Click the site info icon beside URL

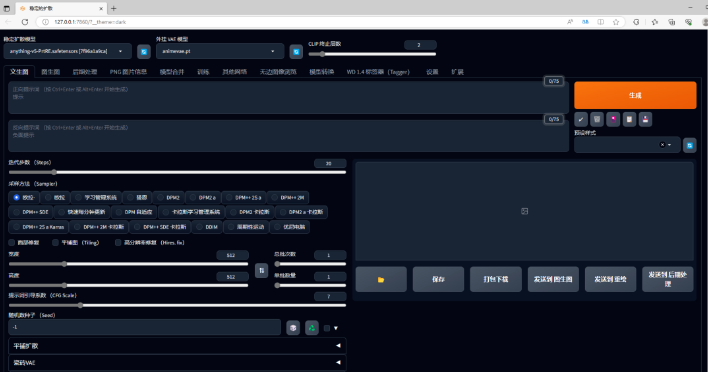click(x=45, y=22)
